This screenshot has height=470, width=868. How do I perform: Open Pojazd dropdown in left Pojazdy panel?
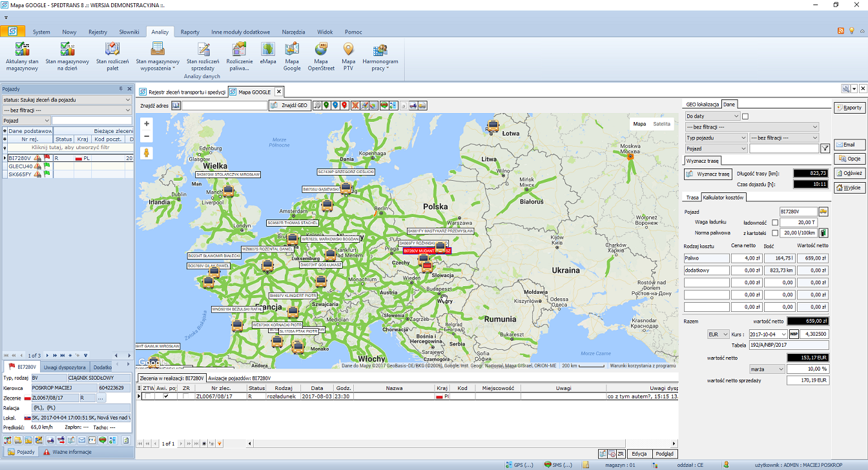(26, 121)
